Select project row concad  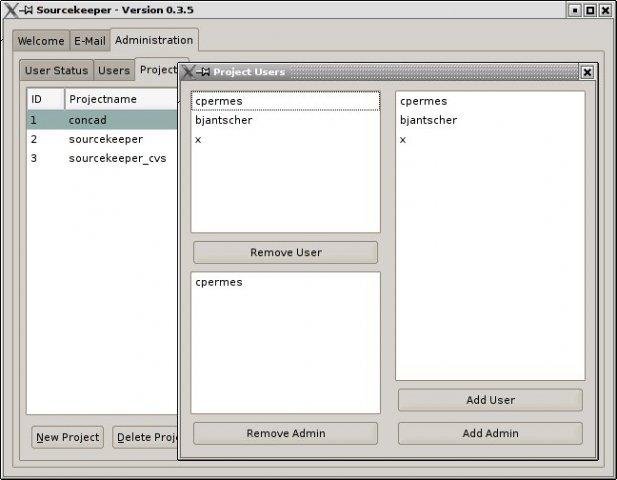point(102,120)
